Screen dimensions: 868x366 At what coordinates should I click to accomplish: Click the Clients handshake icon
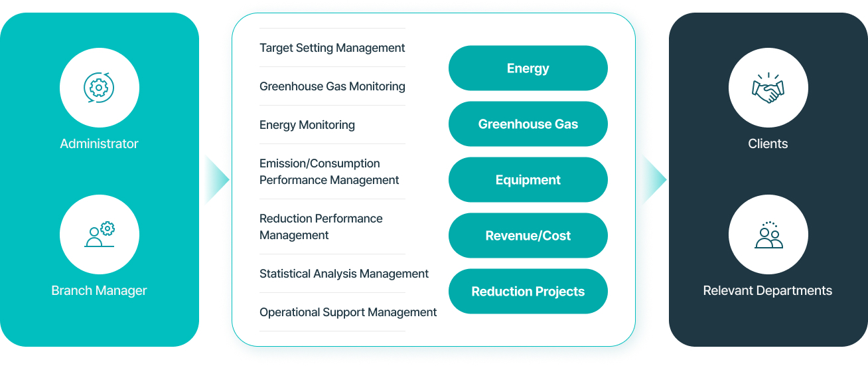pos(768,88)
